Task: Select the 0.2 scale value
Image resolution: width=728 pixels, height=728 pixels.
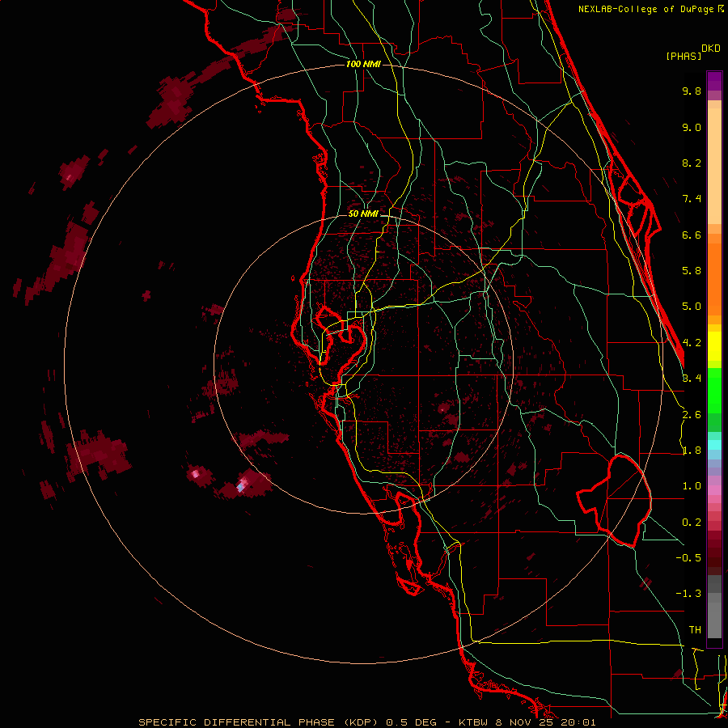Action: (x=692, y=523)
